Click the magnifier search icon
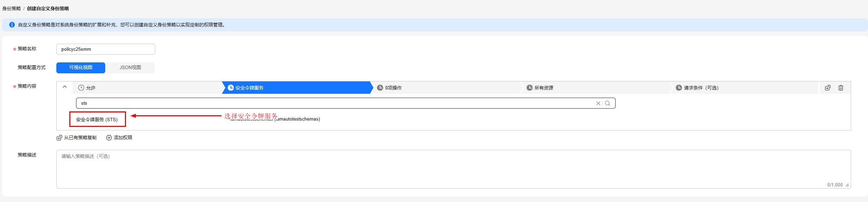868x202 pixels. tap(608, 103)
